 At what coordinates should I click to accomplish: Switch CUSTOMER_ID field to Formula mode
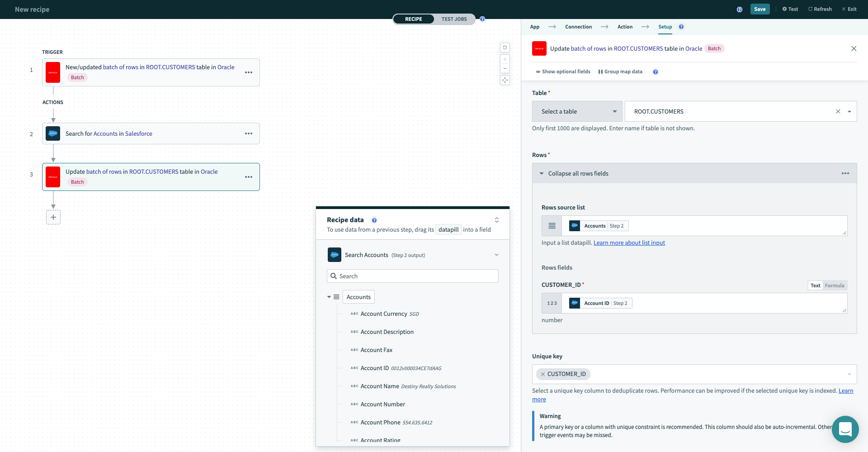pyautogui.click(x=834, y=285)
